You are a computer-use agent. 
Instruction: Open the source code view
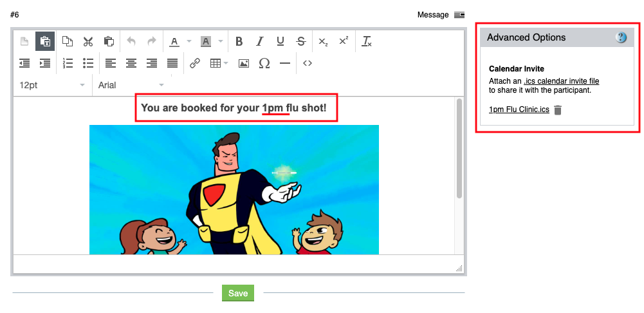pyautogui.click(x=308, y=63)
